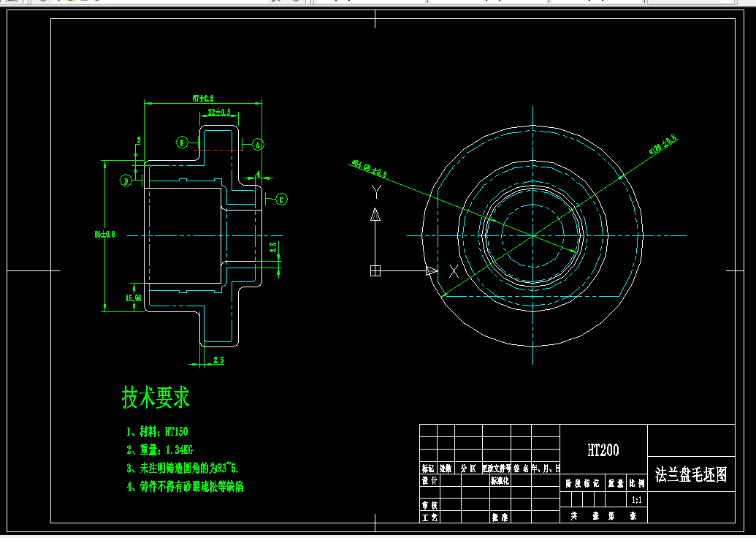
Task: Click the 标记 cell in title block
Action: tap(428, 469)
